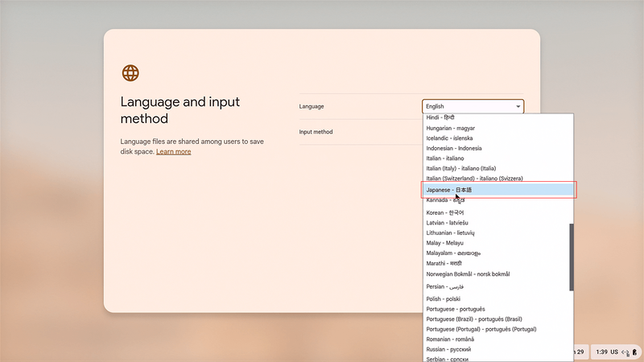The height and width of the screenshot is (362, 644).
Task: Select Portuguese (Brazil) - português (Brasil)
Action: coord(497,319)
